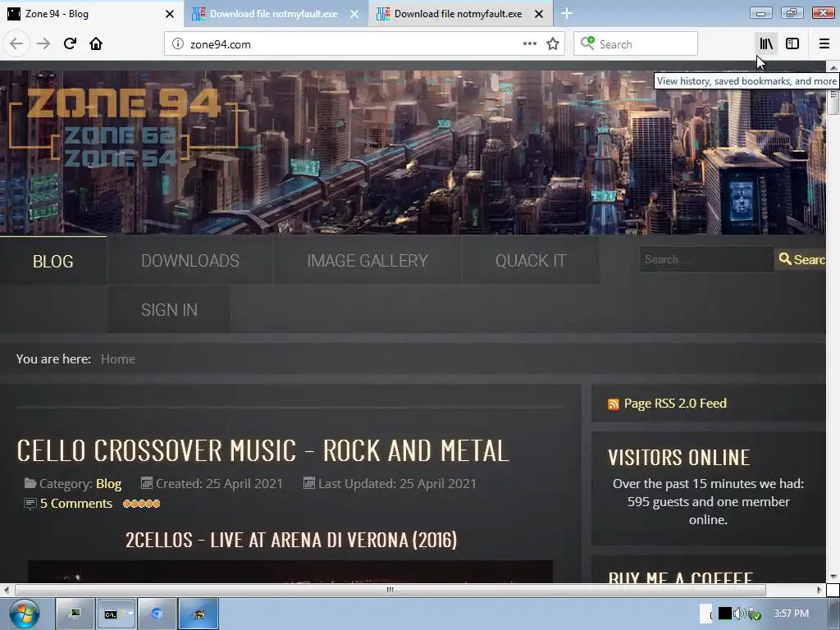
Task: Open the 5 Comments link
Action: tap(76, 504)
